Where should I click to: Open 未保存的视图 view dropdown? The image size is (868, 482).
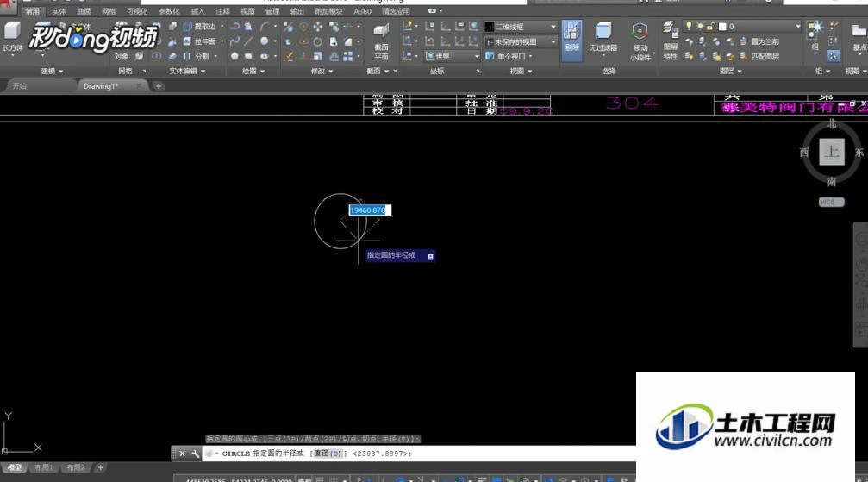(521, 41)
